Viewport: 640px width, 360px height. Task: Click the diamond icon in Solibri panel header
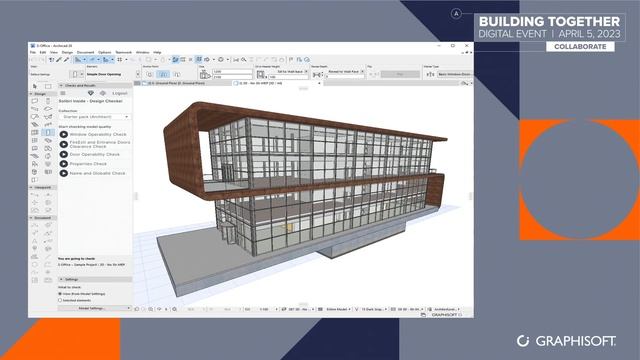click(x=91, y=93)
